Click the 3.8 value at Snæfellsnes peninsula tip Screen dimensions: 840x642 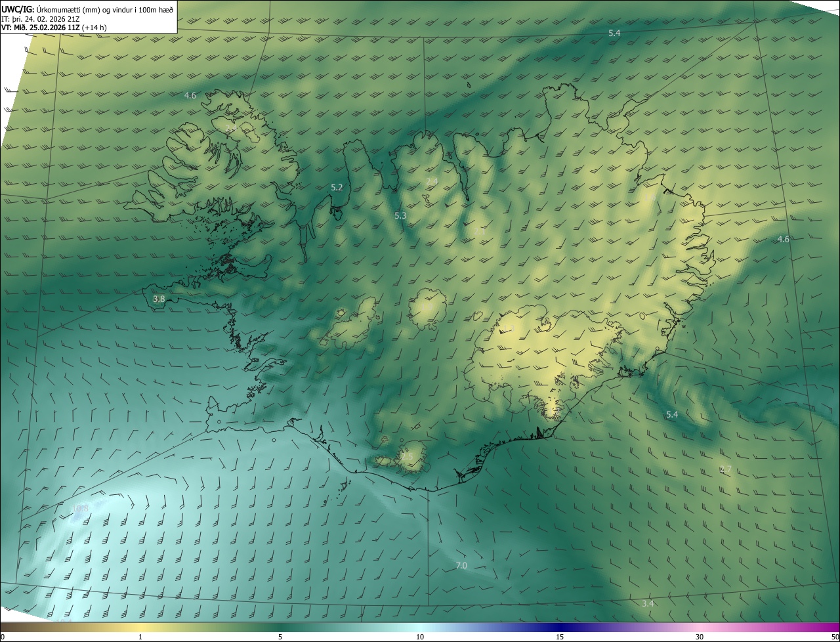[159, 299]
